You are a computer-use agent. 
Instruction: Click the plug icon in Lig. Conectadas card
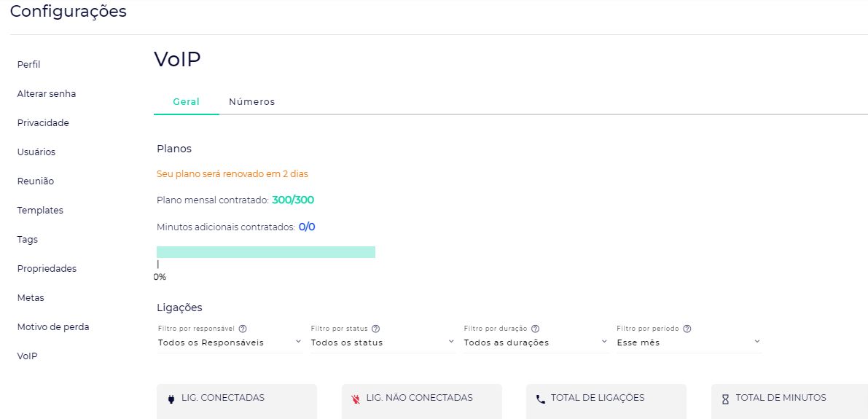171,399
